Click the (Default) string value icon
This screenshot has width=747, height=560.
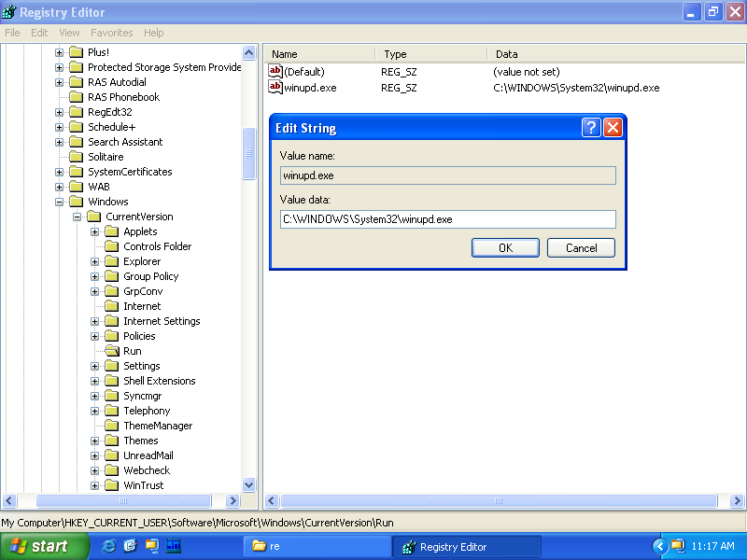point(275,71)
